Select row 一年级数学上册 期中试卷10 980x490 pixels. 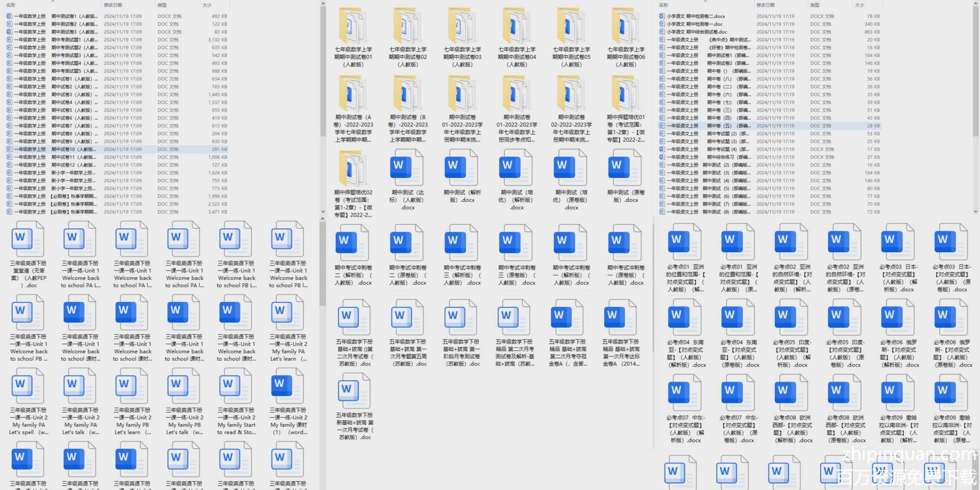(x=54, y=149)
